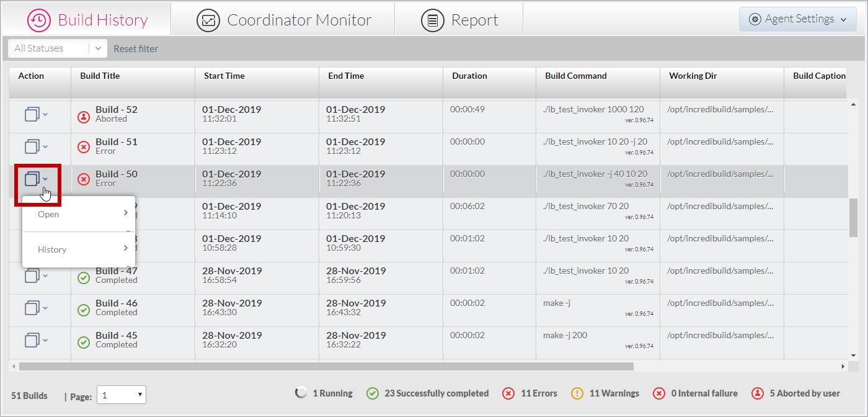The height and width of the screenshot is (417, 868).
Task: Click the Reset filter link
Action: pos(136,48)
